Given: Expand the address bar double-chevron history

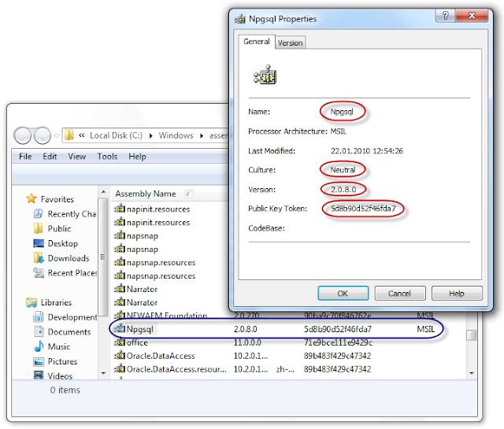Looking at the screenshot, I should click(x=82, y=135).
